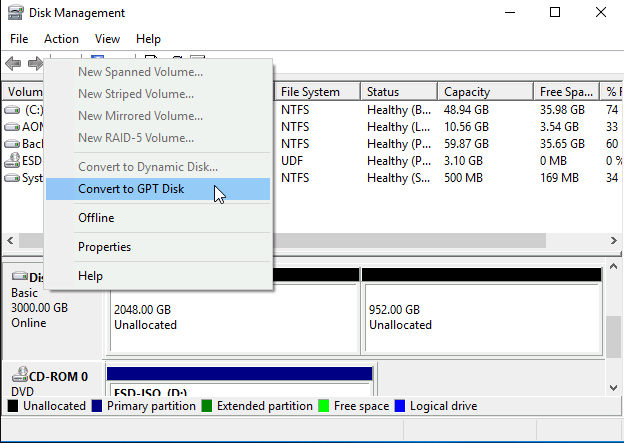Click the AOM volume drive icon
Screen dimensions: 624x443
(x=12, y=127)
